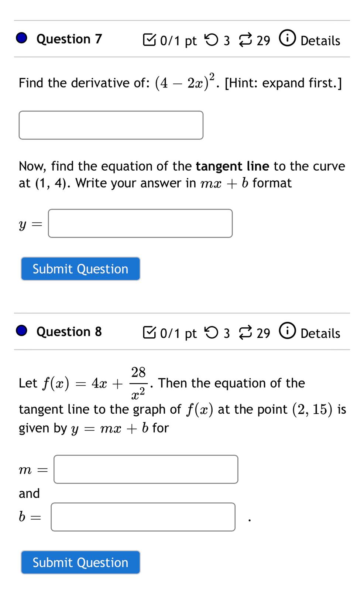Select the Question 8 heading
This screenshot has width=364, height=591.
(69, 332)
